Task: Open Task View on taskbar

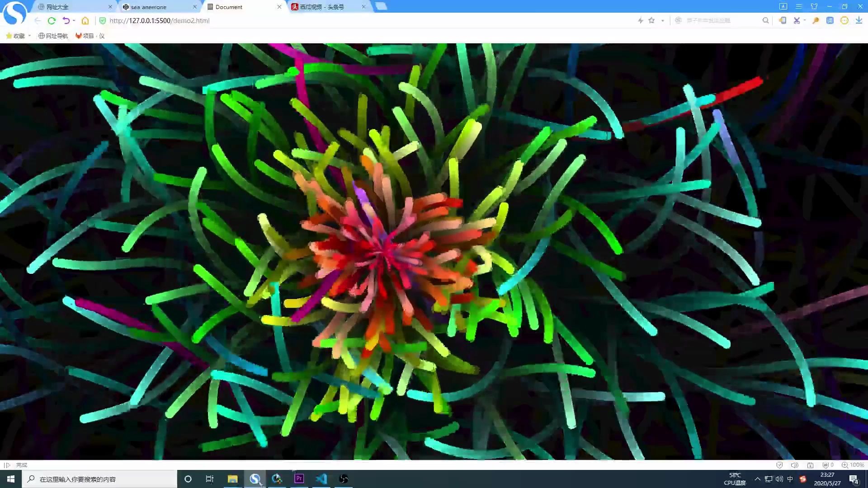Action: [x=210, y=479]
